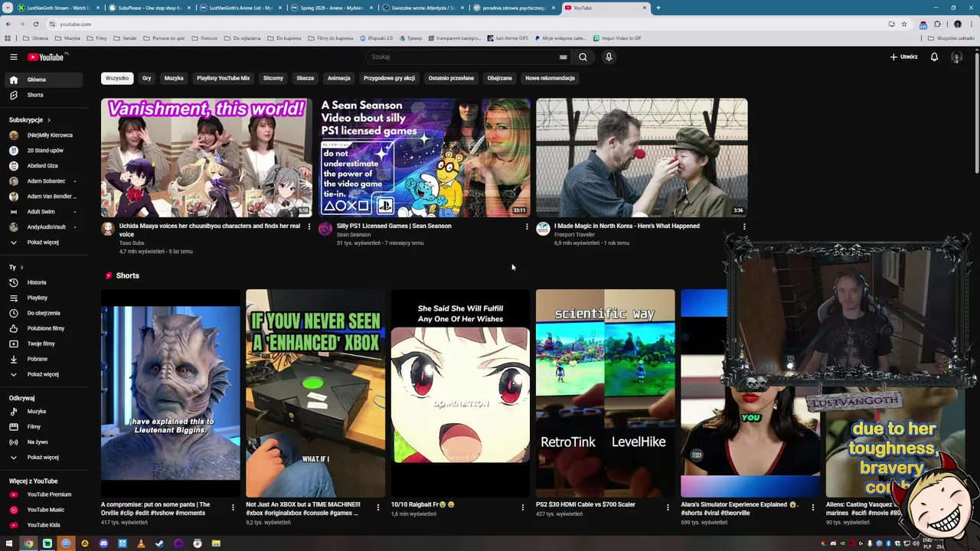Screen dimensions: 980x551
Task: Open options for Silly PS1 Licensed Games video
Action: (527, 227)
